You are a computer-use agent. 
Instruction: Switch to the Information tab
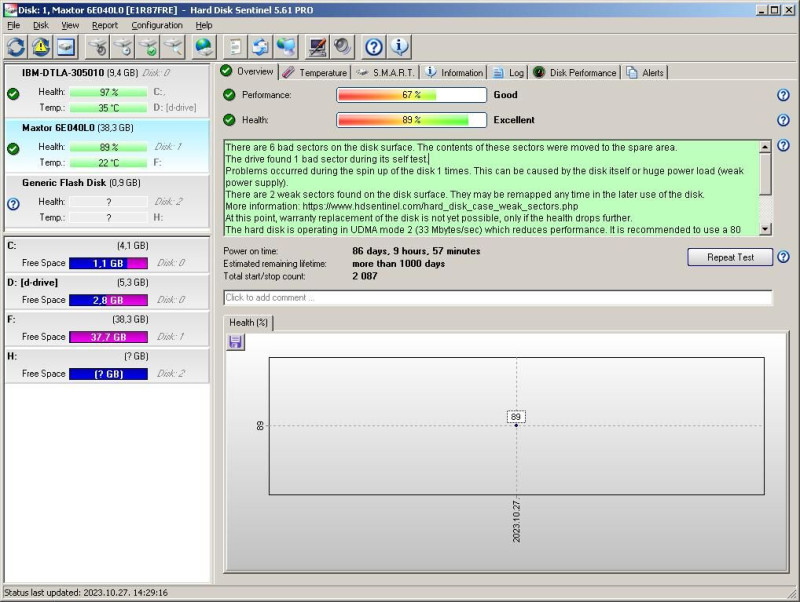pos(454,73)
